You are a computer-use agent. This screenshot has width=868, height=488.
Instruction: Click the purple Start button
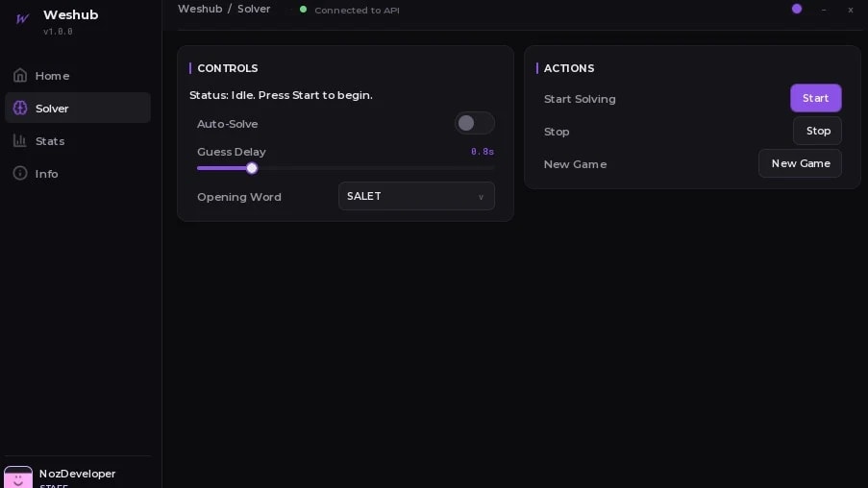[x=815, y=98]
